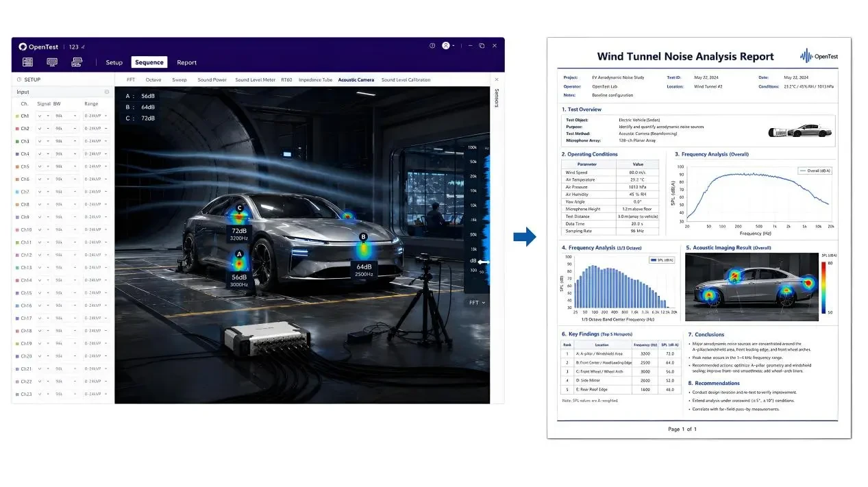Image resolution: width=868 pixels, height=487 pixels.
Task: Switch to the Report tab
Action: [187, 62]
